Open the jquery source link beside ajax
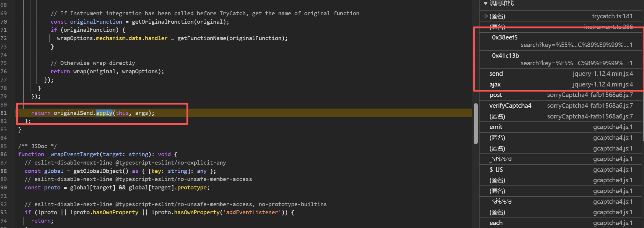Viewport: 644px width, 228px height. [x=602, y=84]
